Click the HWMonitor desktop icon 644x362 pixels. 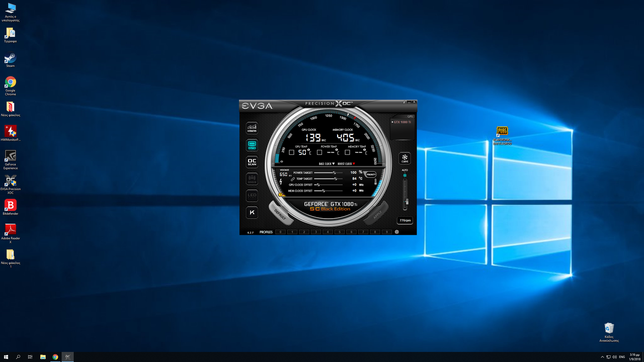click(10, 133)
